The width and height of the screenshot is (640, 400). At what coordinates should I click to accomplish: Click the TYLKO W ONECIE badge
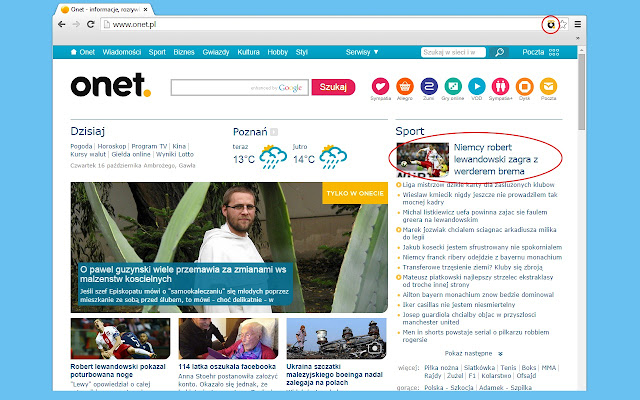pyautogui.click(x=355, y=193)
